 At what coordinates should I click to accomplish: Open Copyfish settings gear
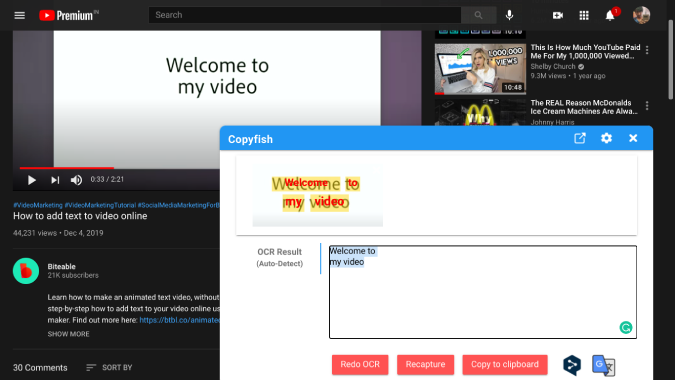pos(606,138)
